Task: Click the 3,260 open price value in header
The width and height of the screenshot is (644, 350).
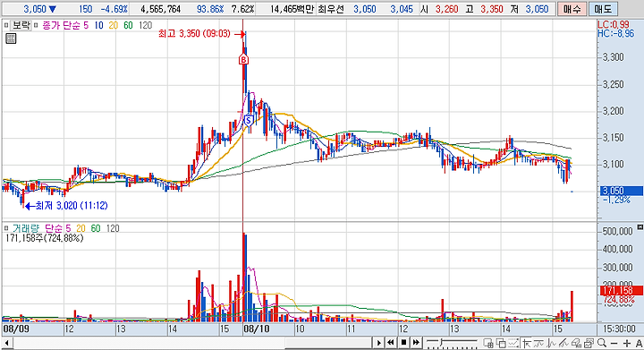Action: pos(446,9)
